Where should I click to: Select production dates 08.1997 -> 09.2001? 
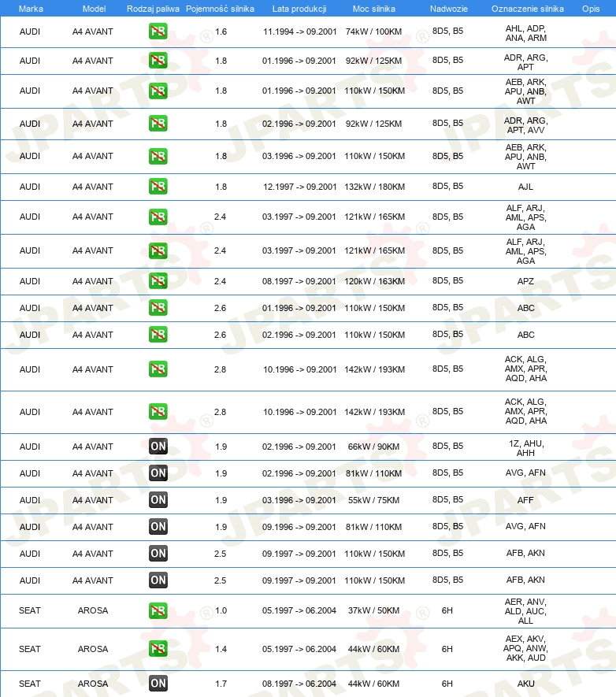click(299, 281)
